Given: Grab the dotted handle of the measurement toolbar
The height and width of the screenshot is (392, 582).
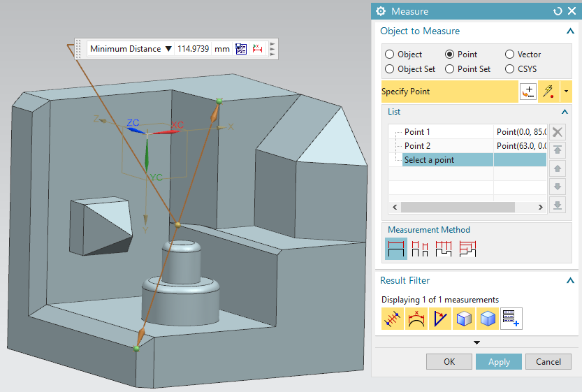Looking at the screenshot, I should 78,49.
